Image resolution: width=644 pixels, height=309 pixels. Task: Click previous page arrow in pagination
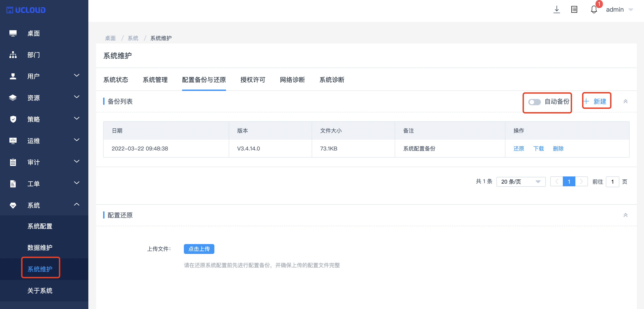[557, 181]
